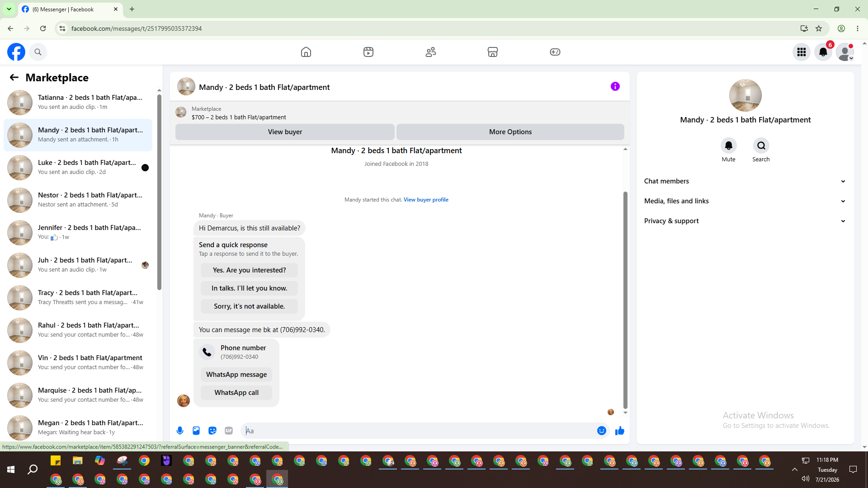Open the Facebook logo home link
The width and height of the screenshot is (868, 488).
pyautogui.click(x=16, y=52)
